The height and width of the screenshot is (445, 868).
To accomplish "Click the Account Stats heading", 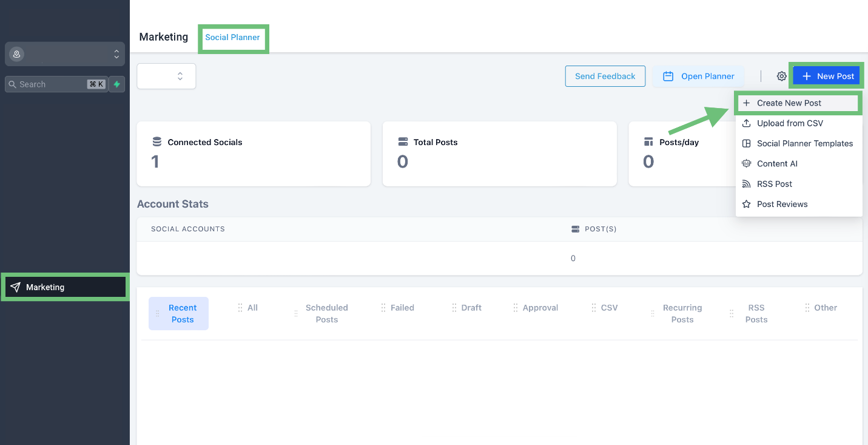I will [173, 204].
